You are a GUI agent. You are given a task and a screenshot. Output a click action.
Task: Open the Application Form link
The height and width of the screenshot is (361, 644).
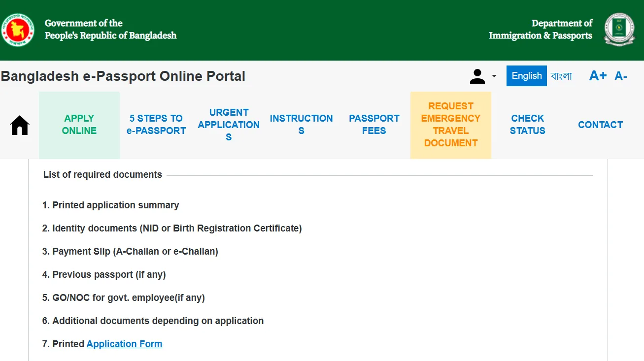[x=124, y=344]
